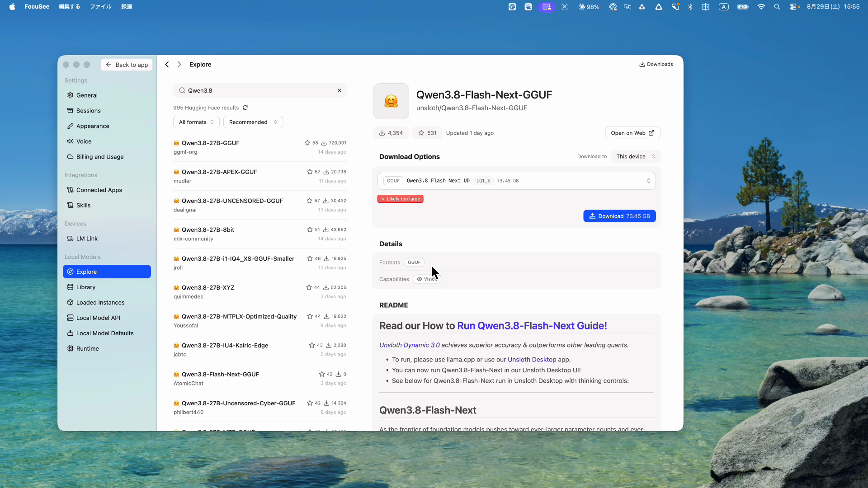
Task: Select Qwen3.8-27B-IU4-Kairic-Edge result
Action: point(260,350)
